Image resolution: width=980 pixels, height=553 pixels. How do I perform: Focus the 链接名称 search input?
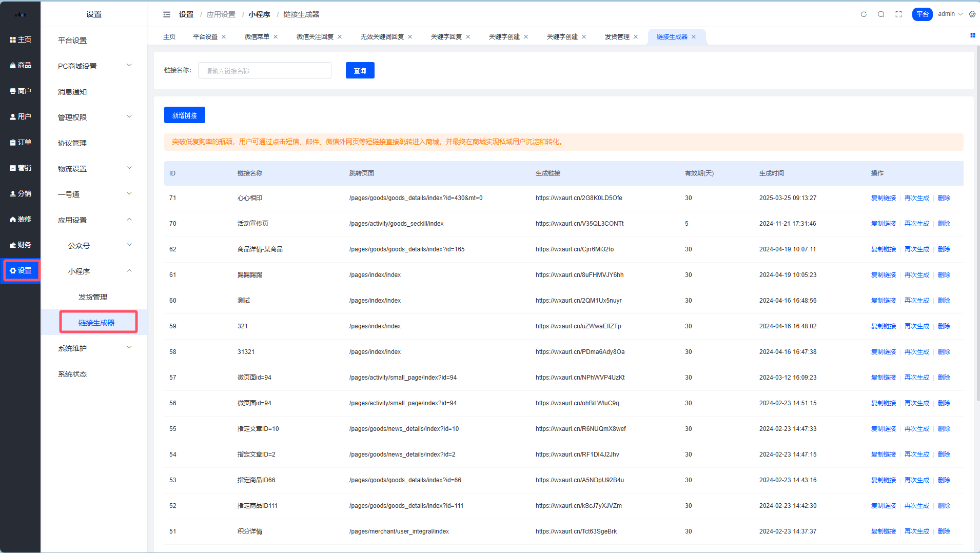click(264, 71)
